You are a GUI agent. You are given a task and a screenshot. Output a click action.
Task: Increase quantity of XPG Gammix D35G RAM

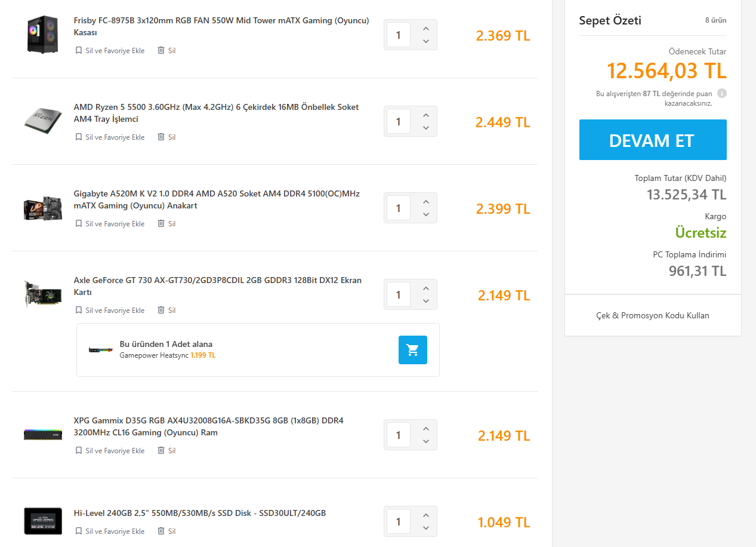pos(425,429)
